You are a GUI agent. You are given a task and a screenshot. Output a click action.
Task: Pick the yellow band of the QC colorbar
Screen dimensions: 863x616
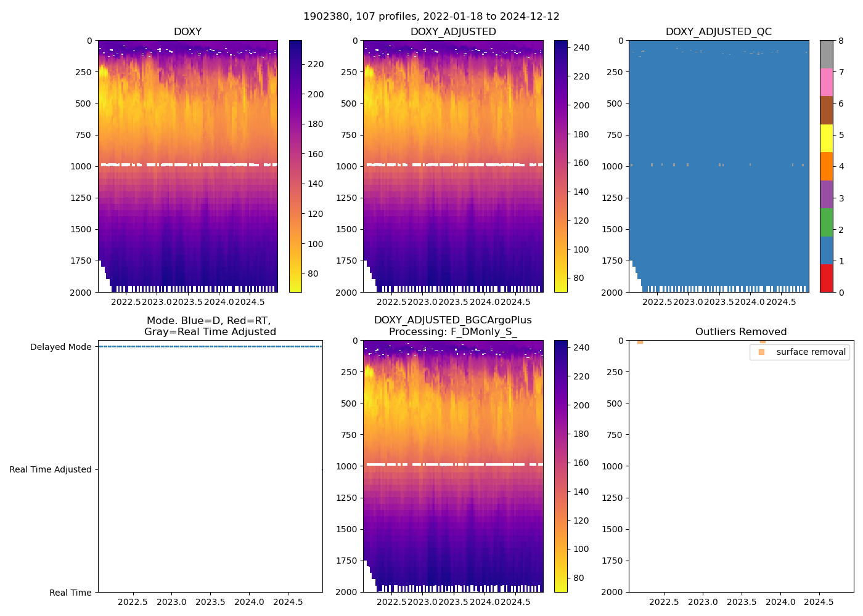826,138
